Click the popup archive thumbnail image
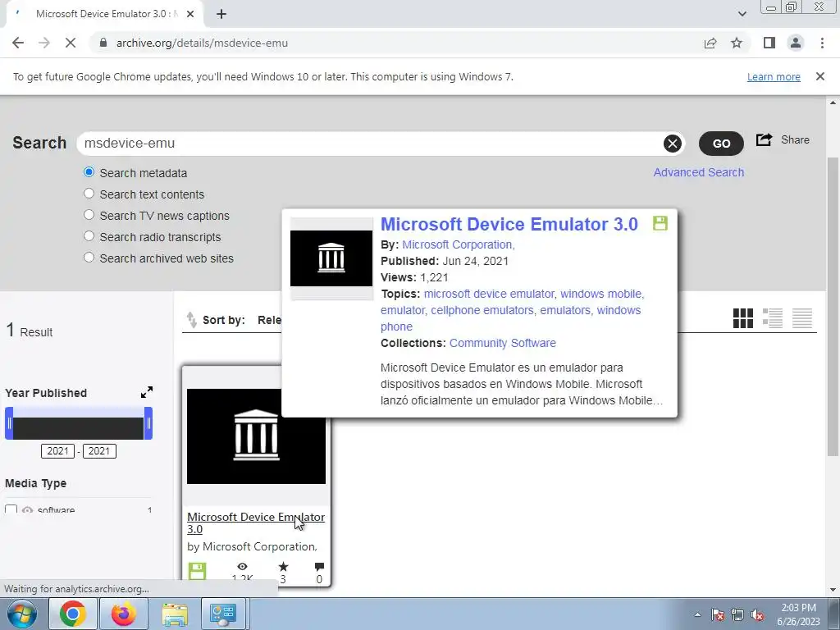The image size is (840, 630). pyautogui.click(x=331, y=258)
